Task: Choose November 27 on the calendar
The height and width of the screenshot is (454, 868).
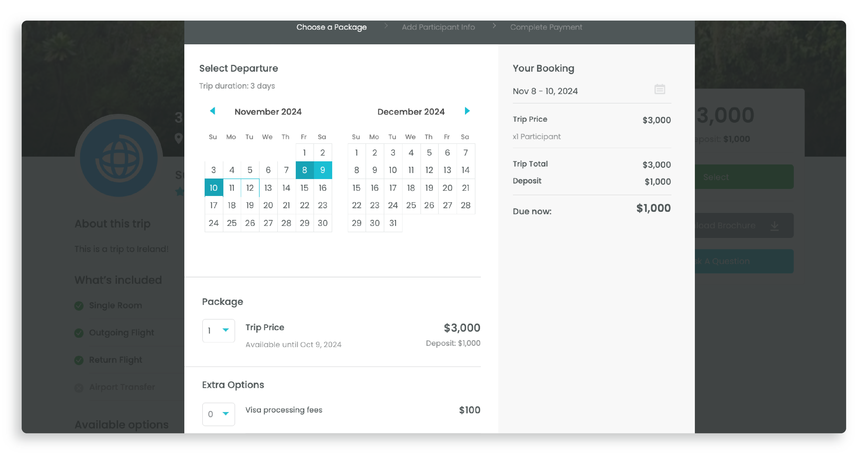Action: [268, 223]
